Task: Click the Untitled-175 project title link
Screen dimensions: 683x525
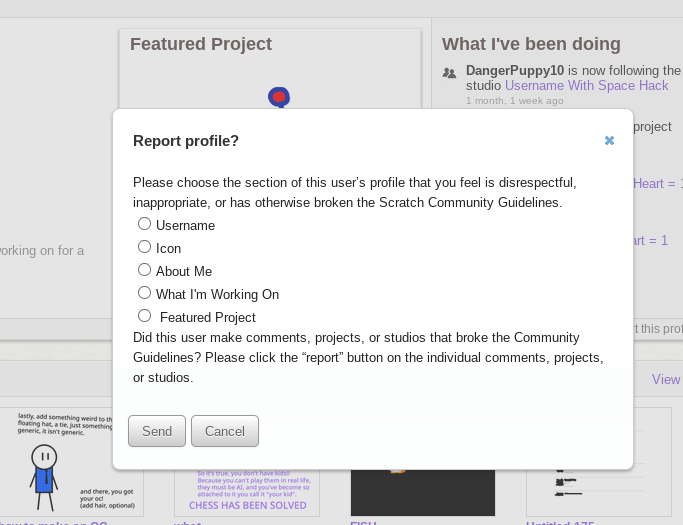Action: tap(560, 522)
